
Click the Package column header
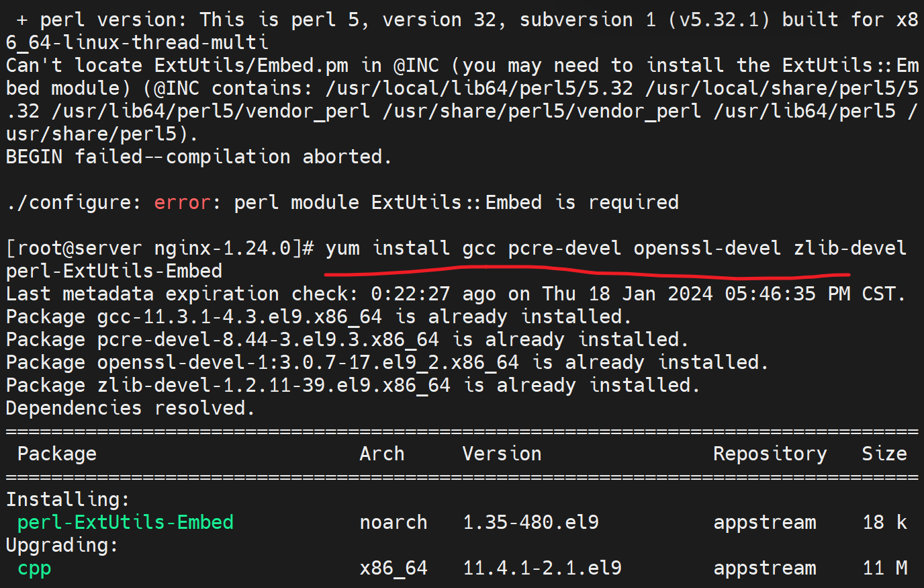point(57,454)
